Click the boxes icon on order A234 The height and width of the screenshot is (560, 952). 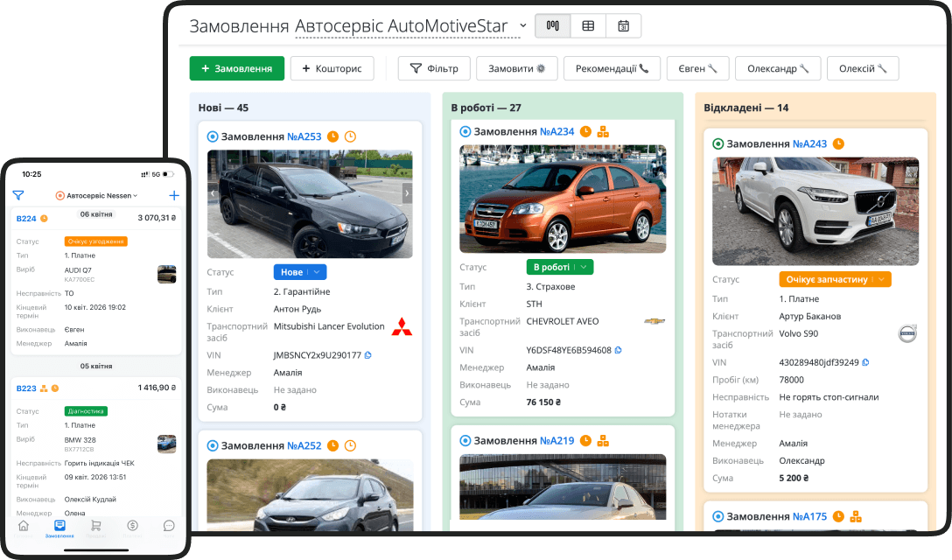[x=603, y=131]
